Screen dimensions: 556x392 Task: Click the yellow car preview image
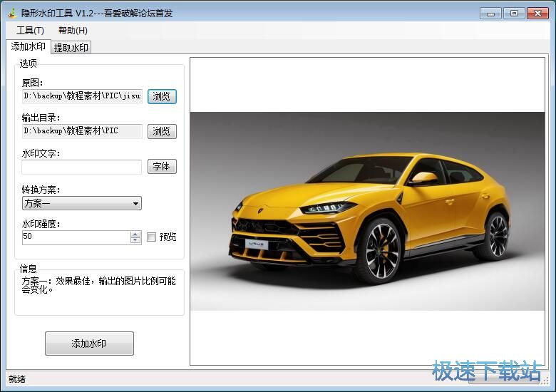(x=367, y=211)
